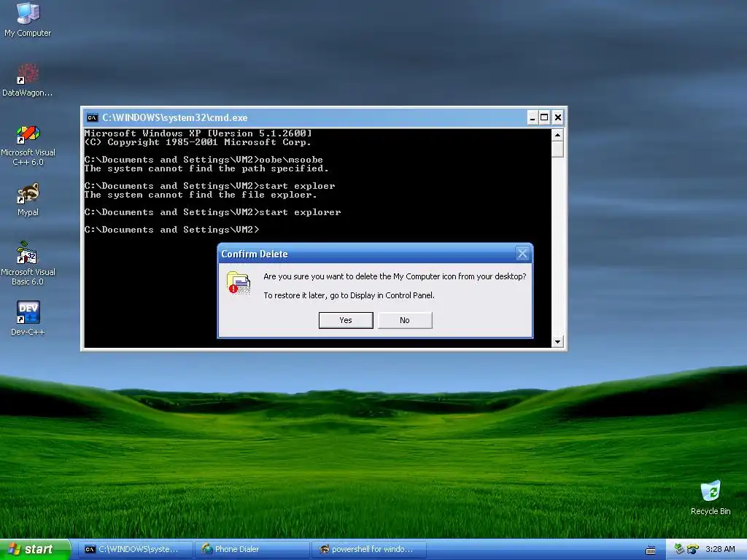Select the Dev-C++ desktop icon

(28, 318)
